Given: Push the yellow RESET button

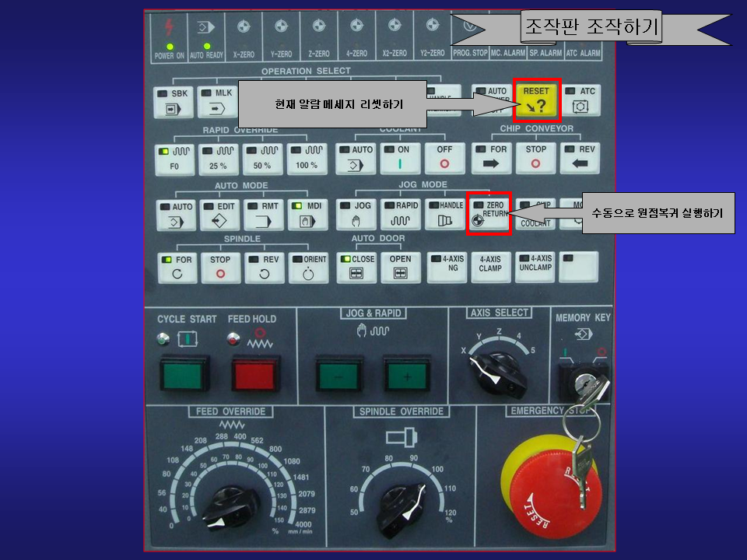Looking at the screenshot, I should pyautogui.click(x=536, y=100).
